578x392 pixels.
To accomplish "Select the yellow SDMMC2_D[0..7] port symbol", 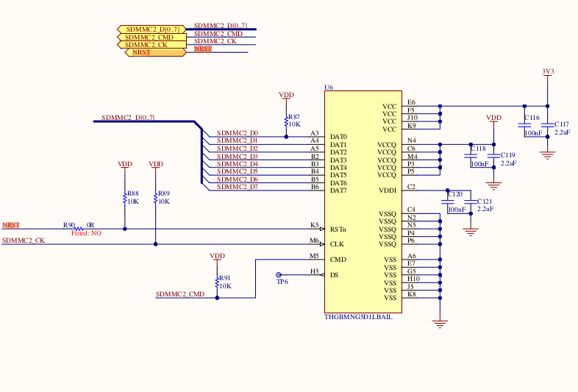I will click(x=152, y=29).
